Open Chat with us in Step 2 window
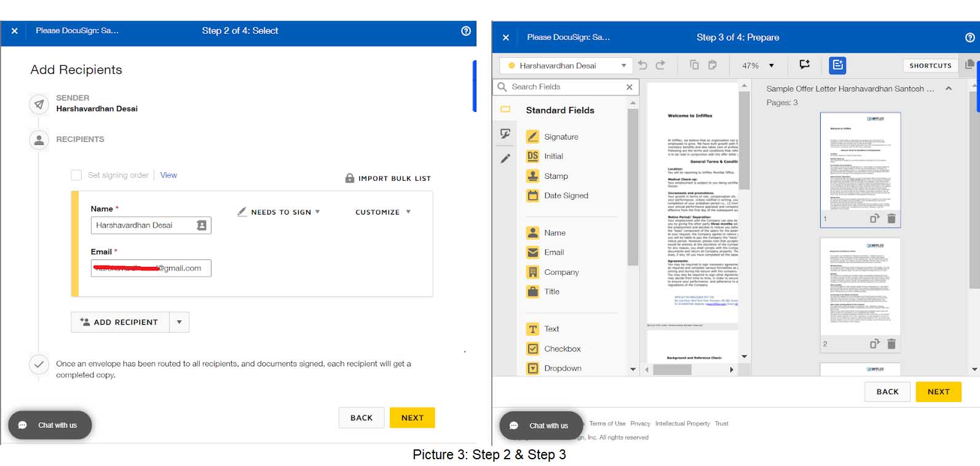This screenshot has width=980, height=466. (x=50, y=425)
